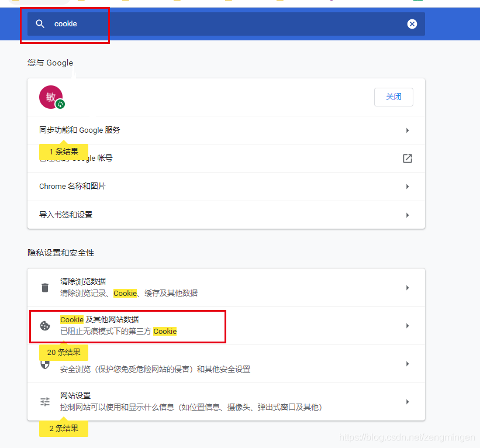Image resolution: width=480 pixels, height=448 pixels.
Task: Expand arrow for 清除浏览数据
Action: click(x=408, y=288)
